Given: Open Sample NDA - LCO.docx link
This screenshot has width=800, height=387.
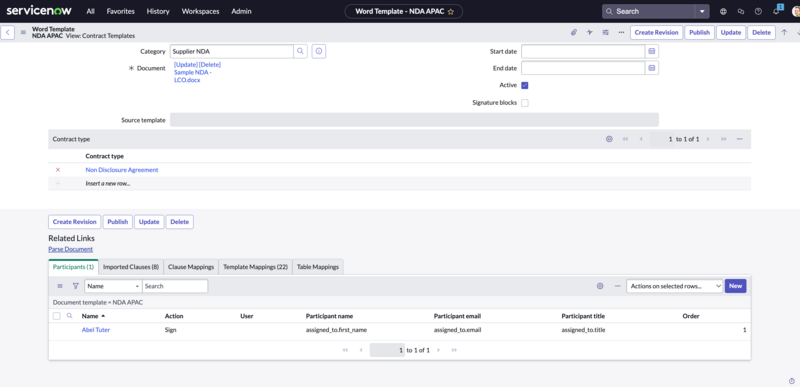Looking at the screenshot, I should (x=192, y=76).
